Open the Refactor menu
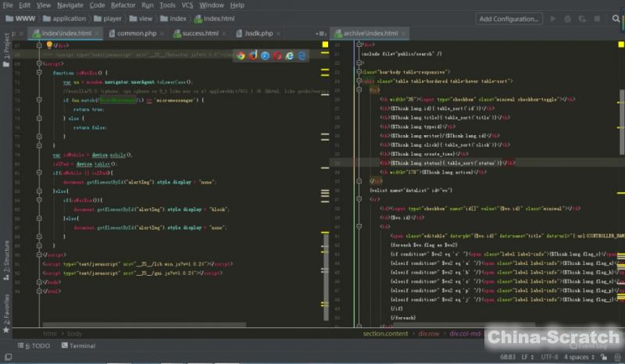Screen dimensions: 625x364 pyautogui.click(x=123, y=5)
